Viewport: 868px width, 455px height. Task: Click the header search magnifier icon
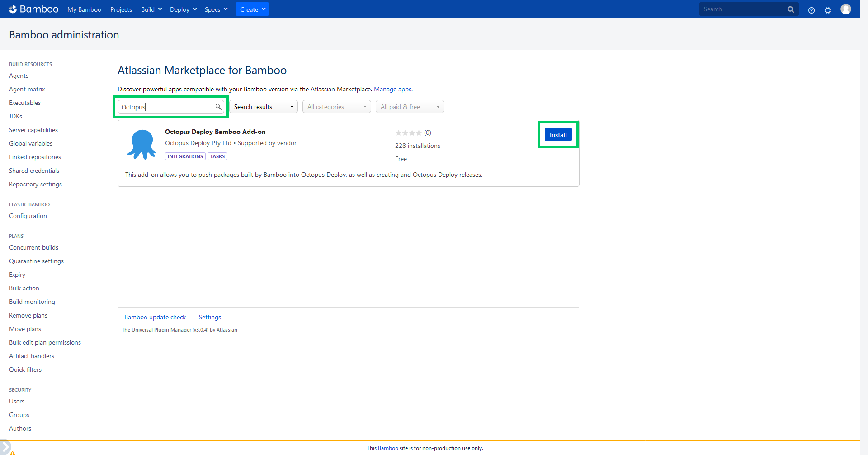point(791,9)
